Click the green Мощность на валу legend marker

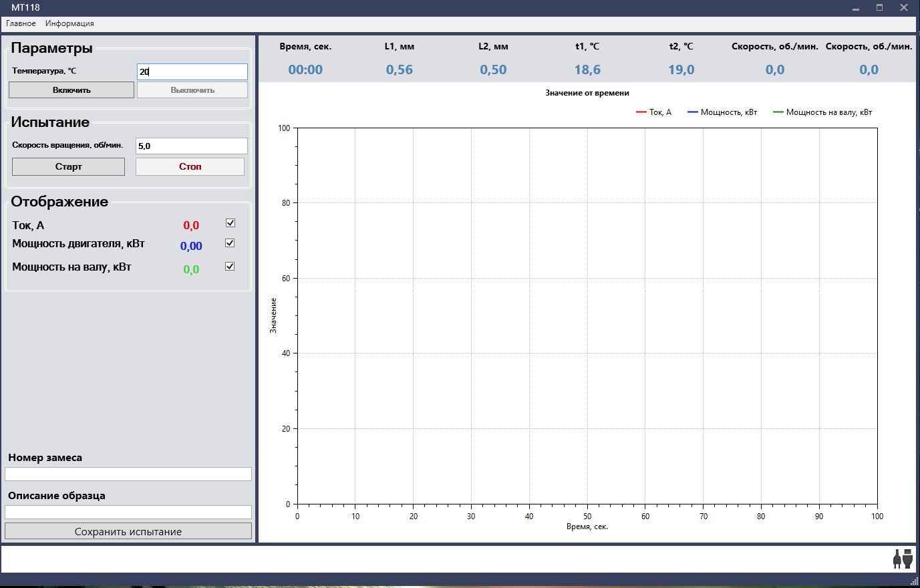[778, 112]
